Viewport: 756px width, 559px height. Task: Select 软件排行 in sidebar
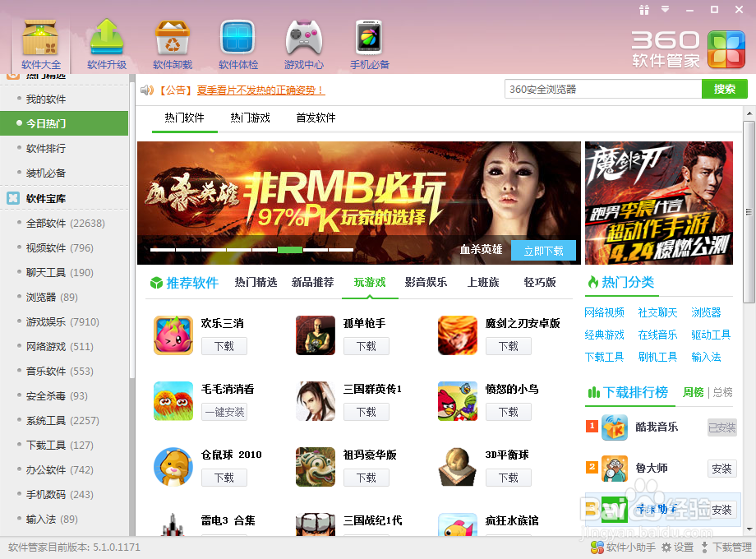coord(46,149)
